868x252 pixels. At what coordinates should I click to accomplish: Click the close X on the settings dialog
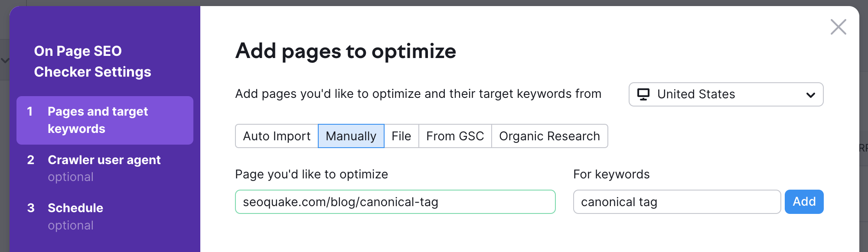coord(838,27)
